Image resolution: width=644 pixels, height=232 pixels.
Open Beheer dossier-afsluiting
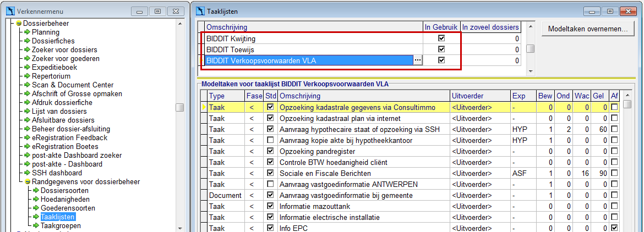pyautogui.click(x=70, y=129)
